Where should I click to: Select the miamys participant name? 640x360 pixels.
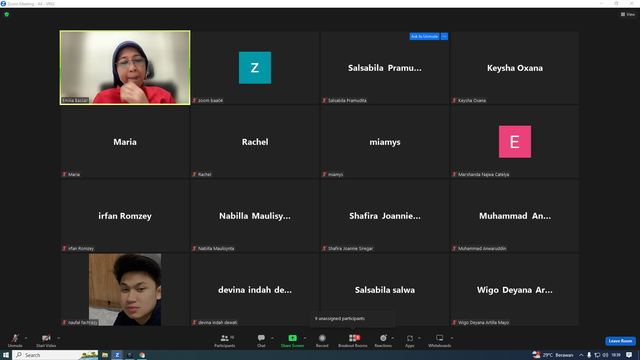[x=385, y=142]
